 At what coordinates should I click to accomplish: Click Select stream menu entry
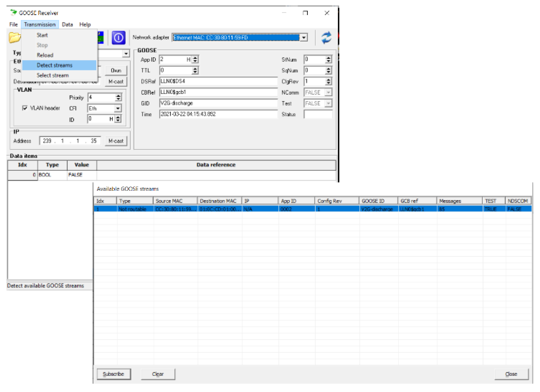click(x=53, y=75)
